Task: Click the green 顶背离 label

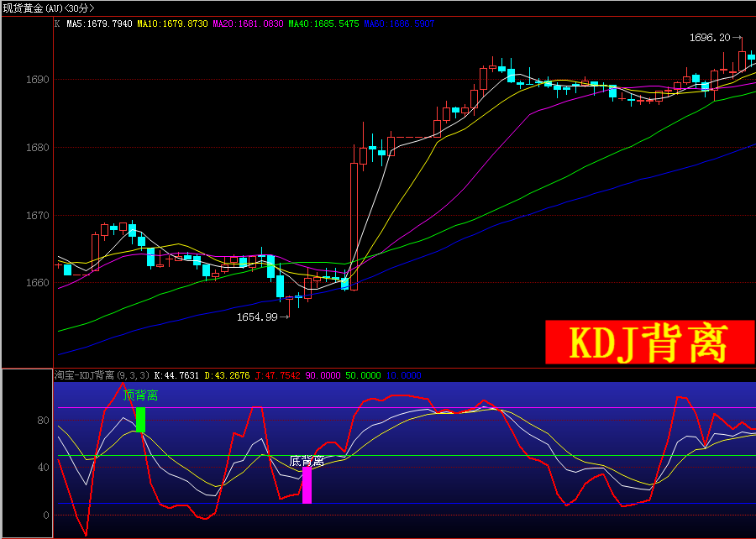Action: 140,395
